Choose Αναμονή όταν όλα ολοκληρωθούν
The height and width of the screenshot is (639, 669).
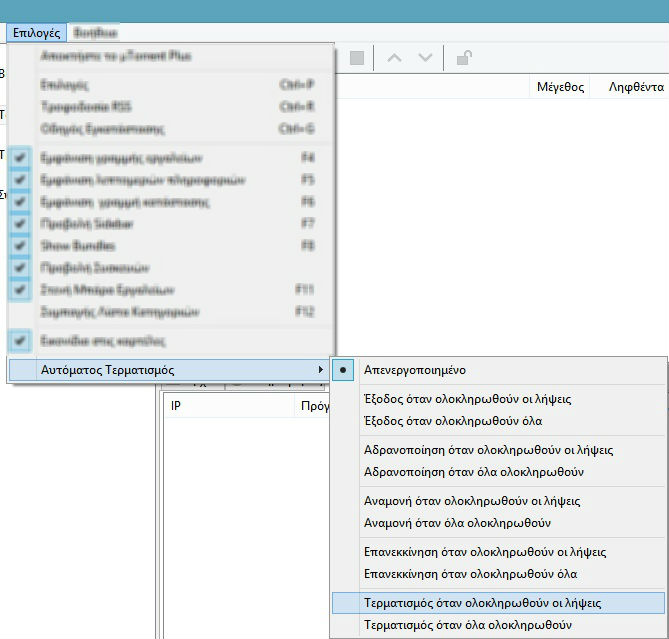coord(499,523)
